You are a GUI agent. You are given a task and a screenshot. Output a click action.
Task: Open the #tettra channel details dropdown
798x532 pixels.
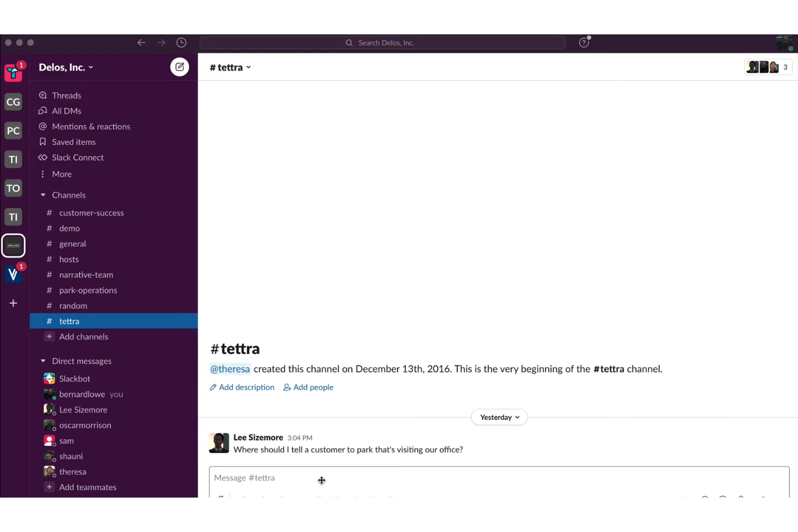click(230, 67)
